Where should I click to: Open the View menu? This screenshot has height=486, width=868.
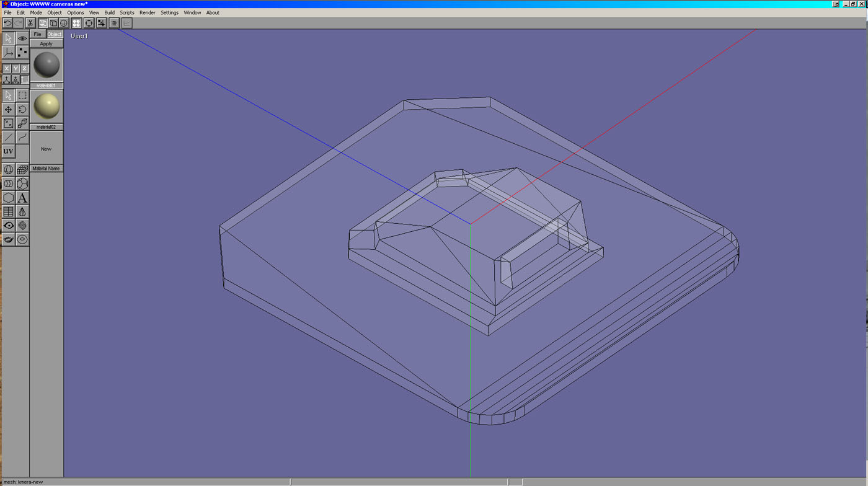(x=94, y=12)
